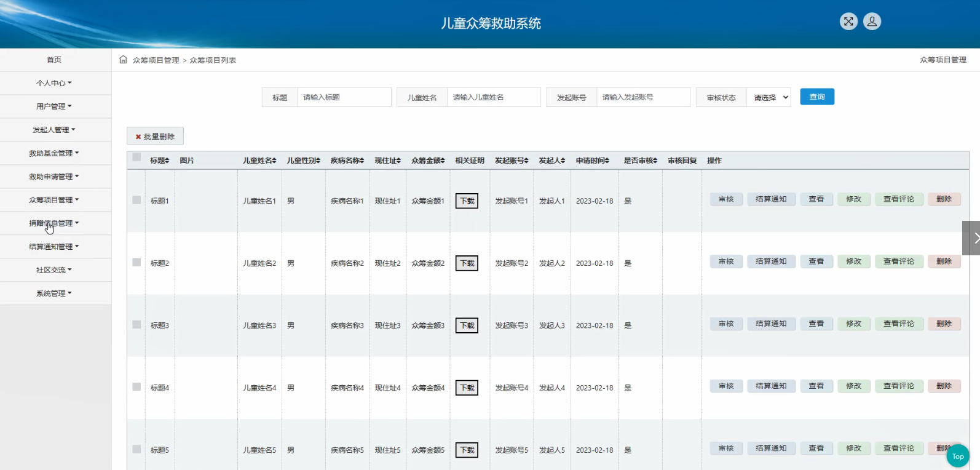Image resolution: width=980 pixels, height=470 pixels.
Task: Click 审核 button in 标题1 row
Action: click(726, 199)
